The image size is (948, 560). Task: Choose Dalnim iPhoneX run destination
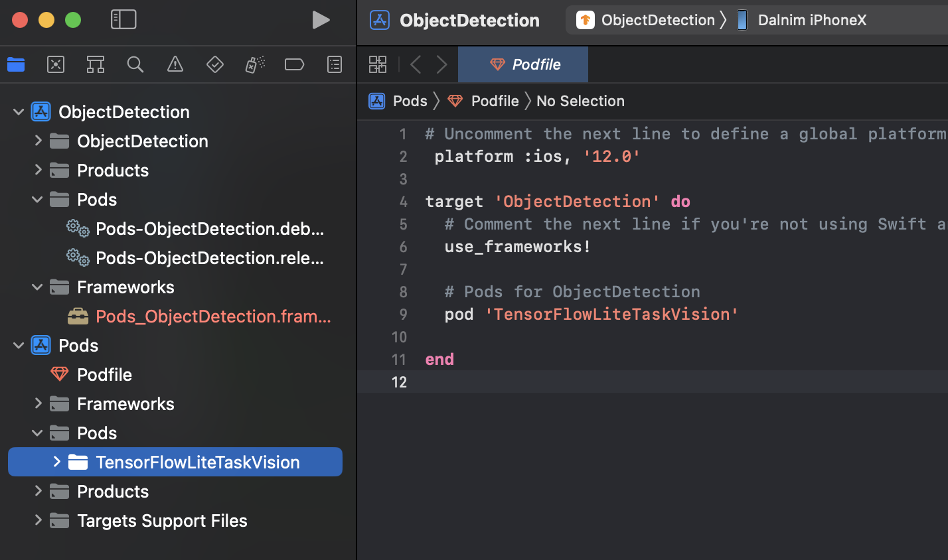point(812,20)
